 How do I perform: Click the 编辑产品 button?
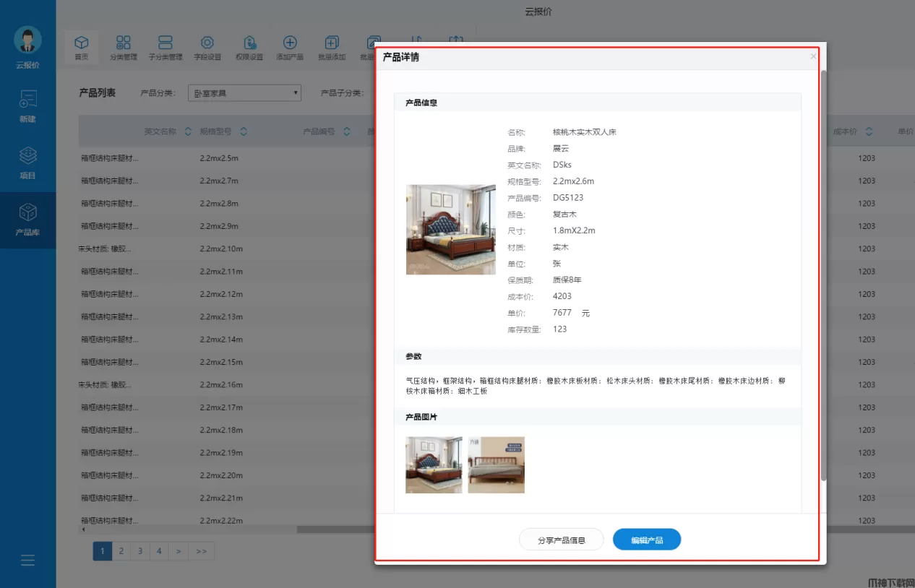(646, 540)
